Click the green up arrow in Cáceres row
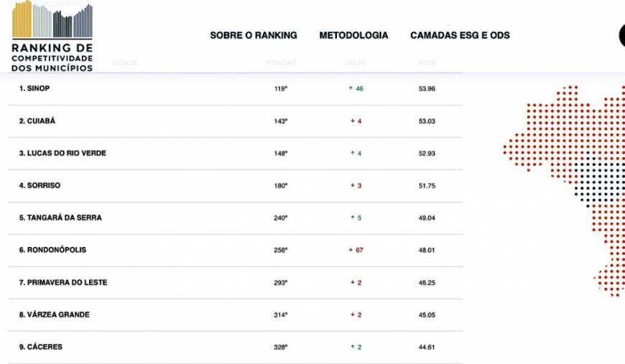 (x=352, y=347)
